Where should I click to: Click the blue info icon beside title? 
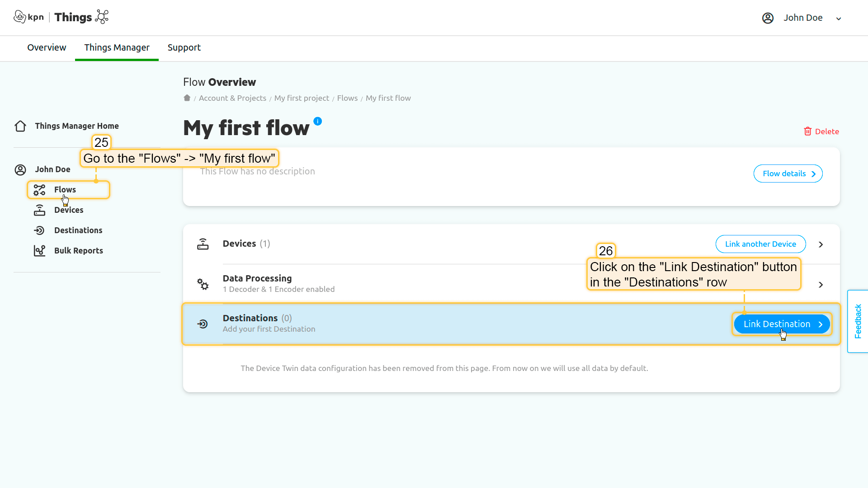(x=318, y=121)
